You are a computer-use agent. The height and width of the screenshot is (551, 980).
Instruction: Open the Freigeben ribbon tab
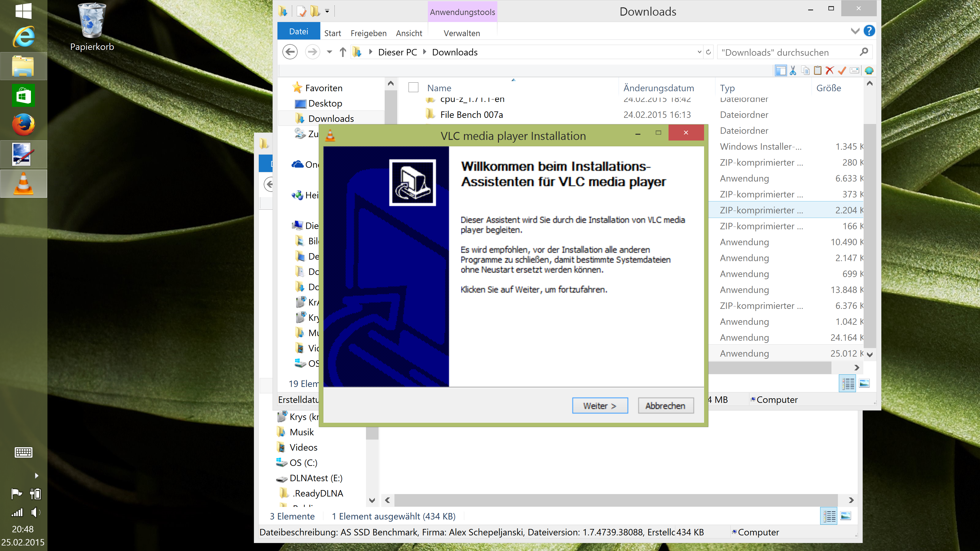pos(368,33)
